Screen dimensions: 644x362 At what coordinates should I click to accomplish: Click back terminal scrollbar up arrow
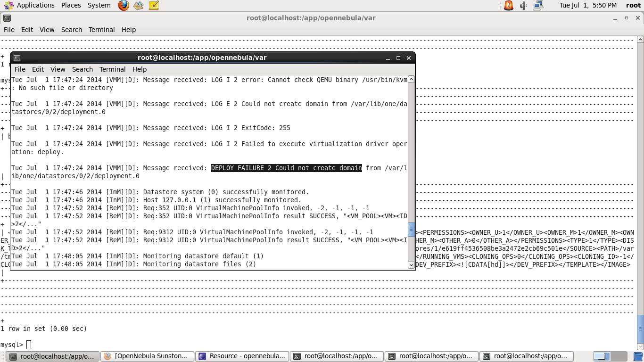pos(640,40)
